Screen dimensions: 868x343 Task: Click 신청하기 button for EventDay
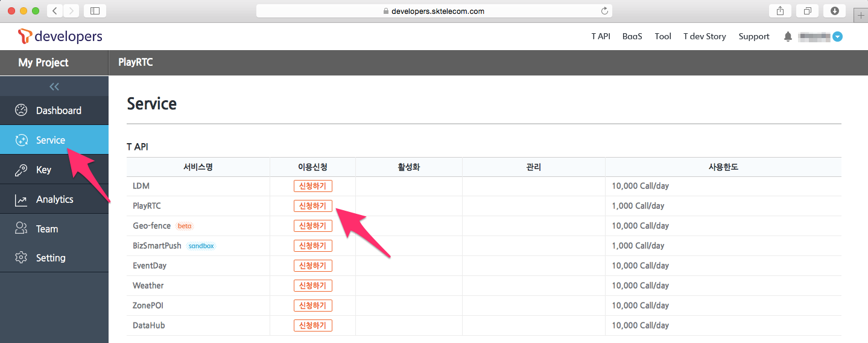tap(312, 266)
